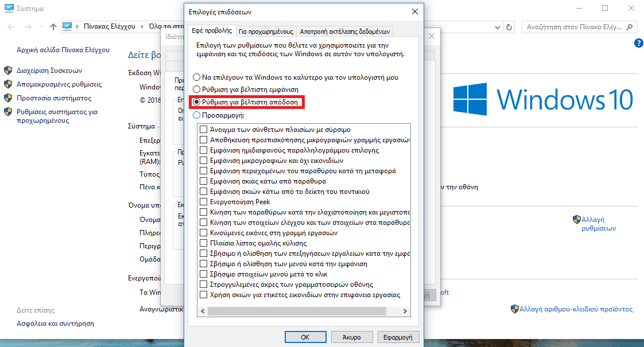644x347 pixels.
Task: Open Αποτροπή εκτέλεσης δεδομένων tab
Action: click(x=344, y=32)
